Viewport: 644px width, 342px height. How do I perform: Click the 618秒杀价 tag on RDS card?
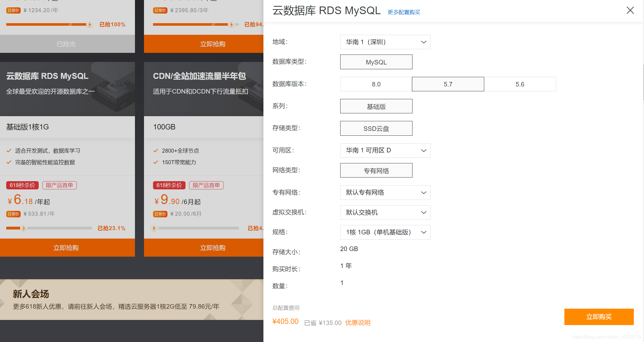pos(22,185)
